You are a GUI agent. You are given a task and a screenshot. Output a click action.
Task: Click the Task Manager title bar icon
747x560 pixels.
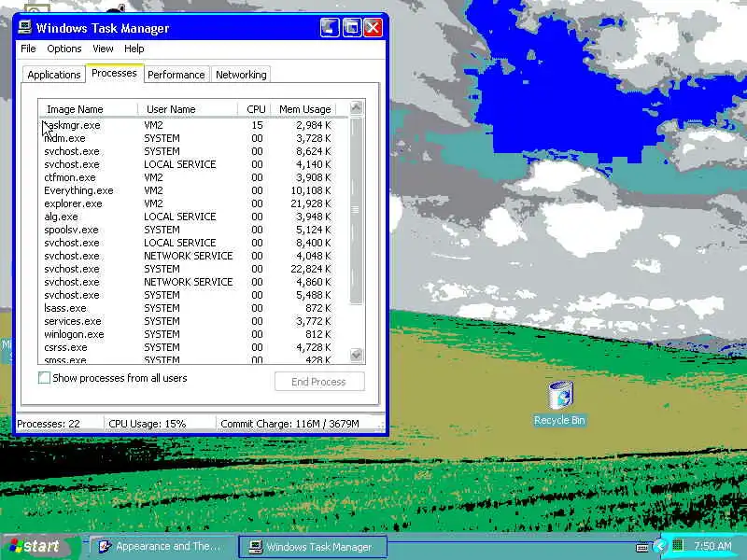(24, 27)
